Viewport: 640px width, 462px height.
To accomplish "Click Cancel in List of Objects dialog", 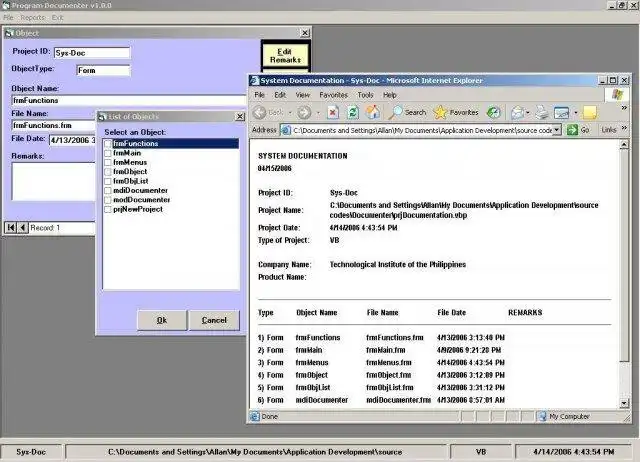I will pyautogui.click(x=214, y=320).
